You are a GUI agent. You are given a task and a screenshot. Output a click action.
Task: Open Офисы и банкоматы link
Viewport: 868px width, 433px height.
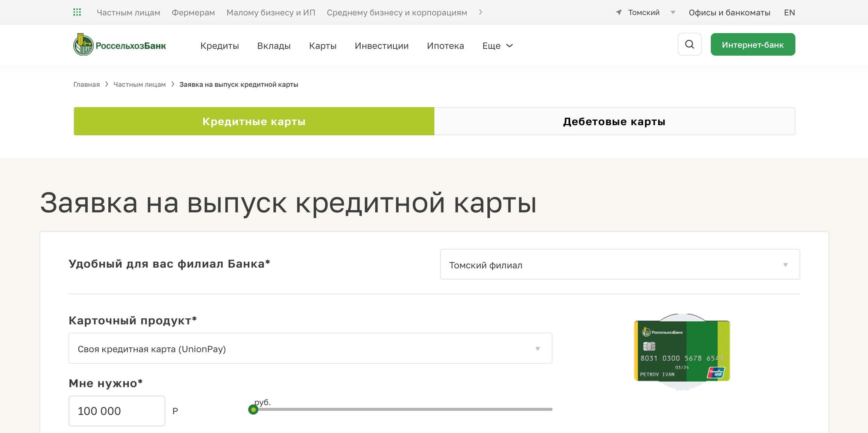(x=730, y=12)
